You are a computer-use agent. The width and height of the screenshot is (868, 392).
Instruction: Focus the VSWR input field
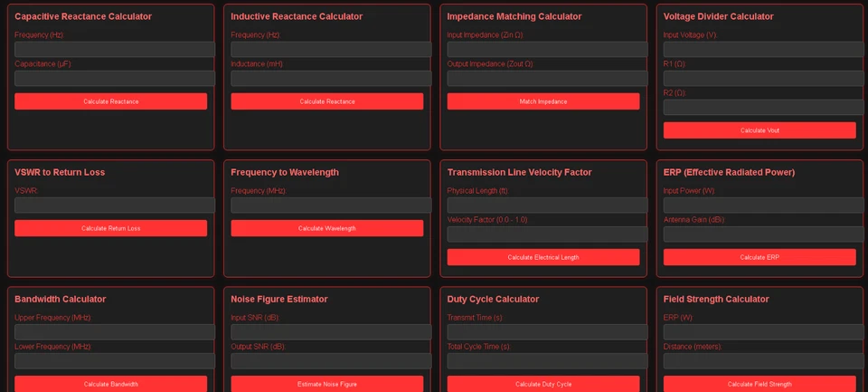(115, 206)
